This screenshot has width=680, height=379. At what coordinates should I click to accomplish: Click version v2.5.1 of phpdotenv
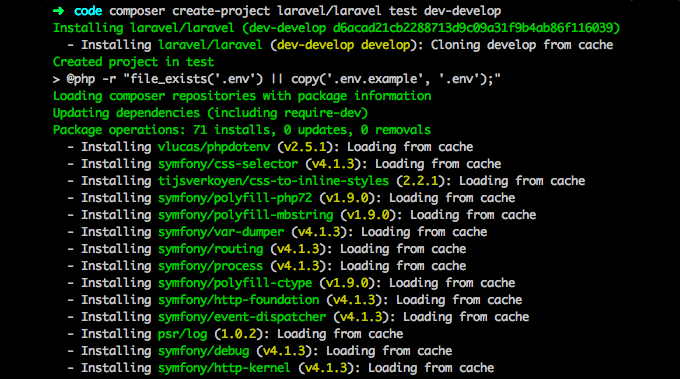[x=305, y=147]
